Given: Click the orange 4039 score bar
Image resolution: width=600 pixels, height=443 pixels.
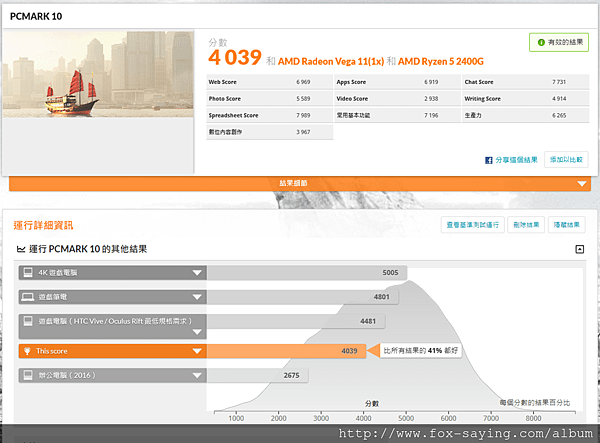Looking at the screenshot, I should [286, 351].
